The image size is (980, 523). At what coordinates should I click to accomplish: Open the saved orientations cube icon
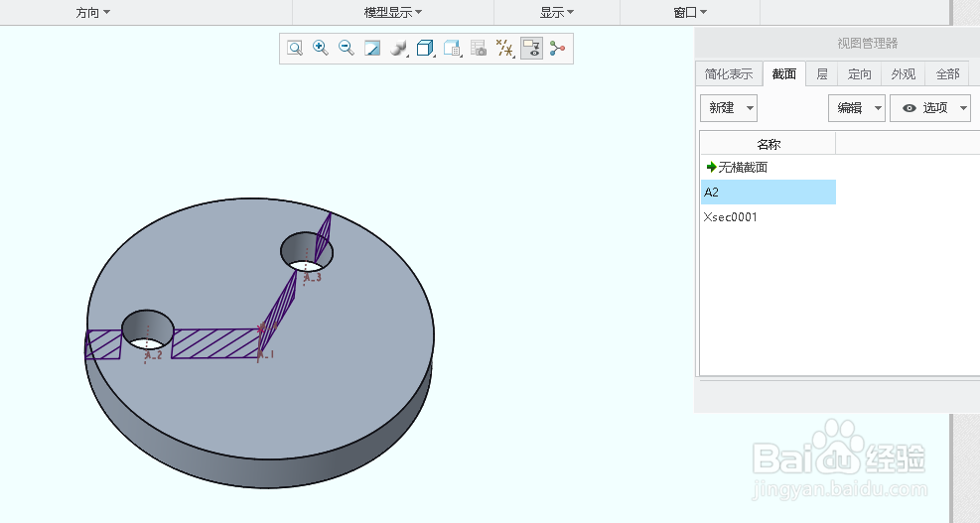425,48
